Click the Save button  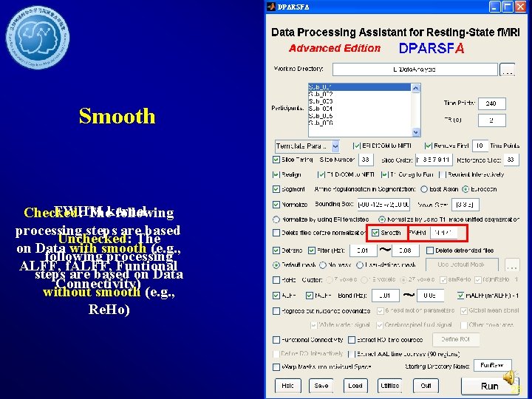pos(321,386)
